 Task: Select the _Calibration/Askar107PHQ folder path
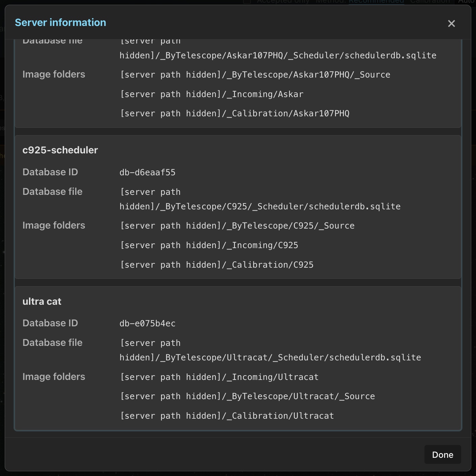click(x=235, y=113)
